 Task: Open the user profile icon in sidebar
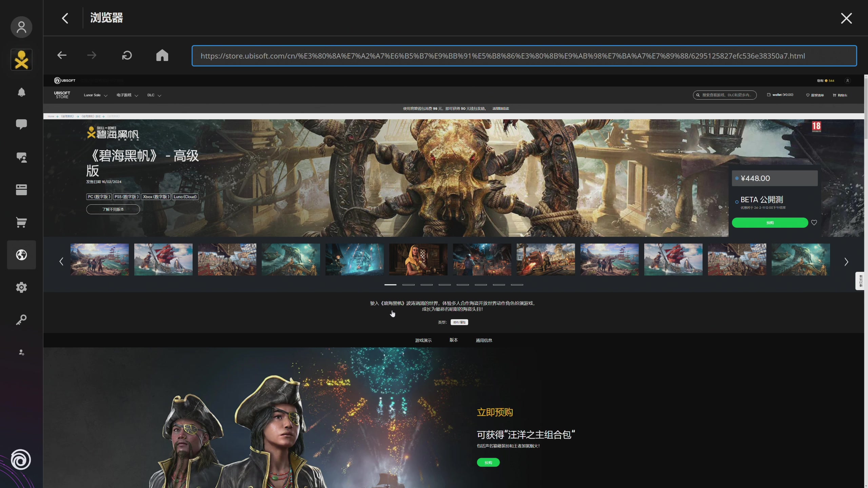tap(21, 27)
